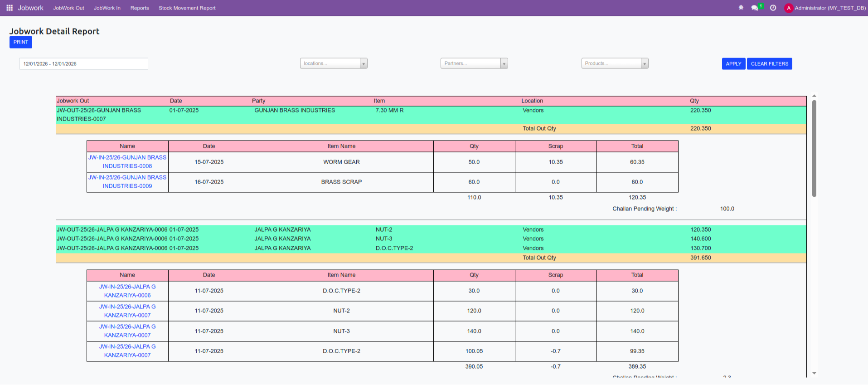Viewport: 868px width, 385px height.
Task: Click the report's vertical scrollbar thumb
Action: pos(814,148)
